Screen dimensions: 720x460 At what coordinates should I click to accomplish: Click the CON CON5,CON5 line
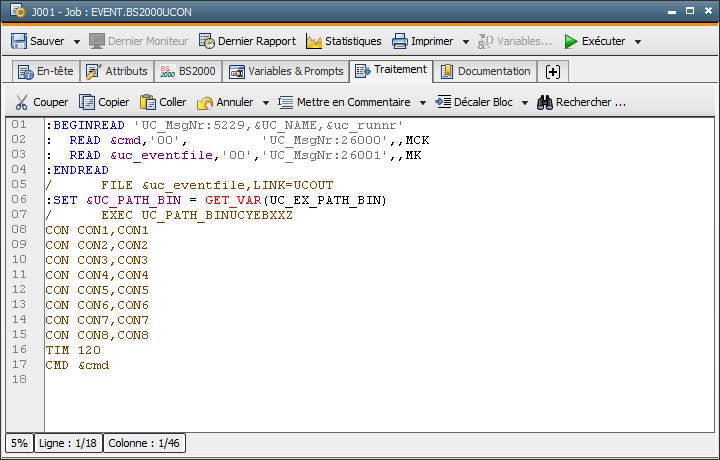coord(97,291)
